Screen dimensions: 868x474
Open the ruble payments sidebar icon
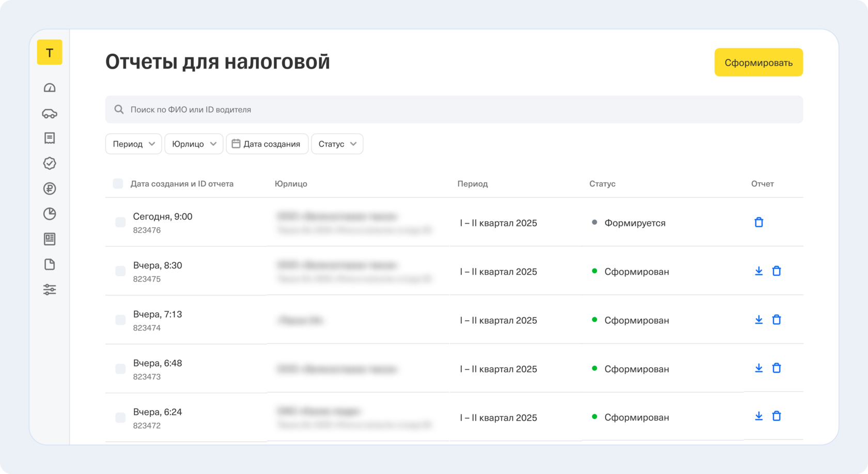click(50, 188)
